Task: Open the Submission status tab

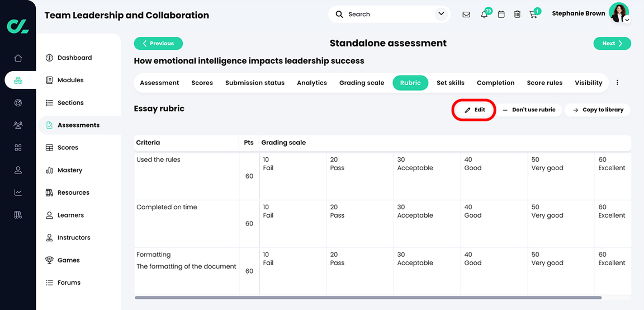Action: [255, 83]
